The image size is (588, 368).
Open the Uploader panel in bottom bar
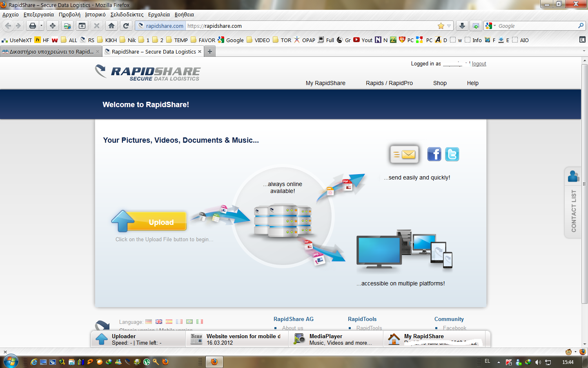tap(138, 339)
